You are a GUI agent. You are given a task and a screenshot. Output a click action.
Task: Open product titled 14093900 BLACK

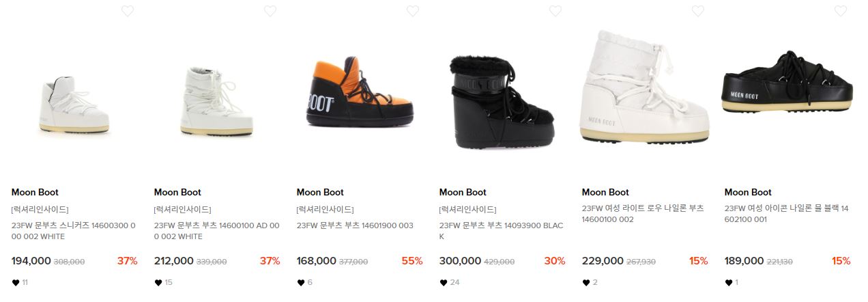(502, 231)
